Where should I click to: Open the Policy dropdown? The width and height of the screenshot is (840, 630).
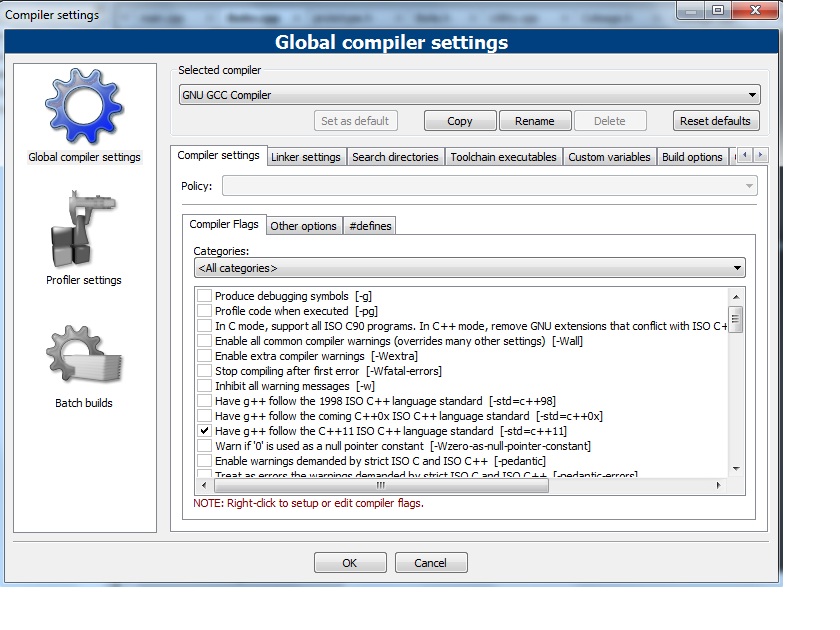[x=489, y=186]
